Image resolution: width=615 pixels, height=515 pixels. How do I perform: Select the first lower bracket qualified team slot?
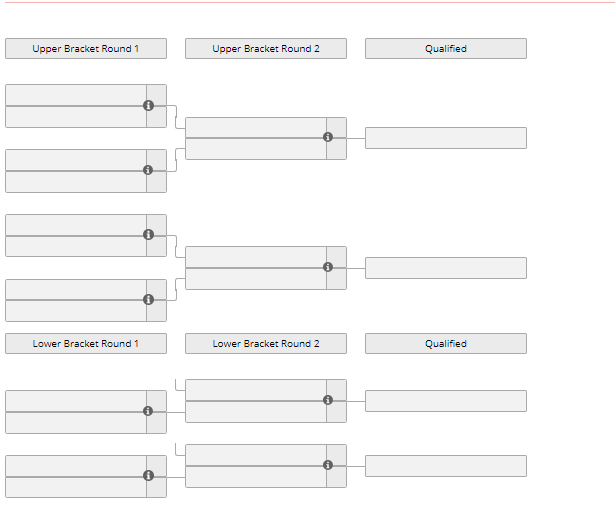point(446,401)
